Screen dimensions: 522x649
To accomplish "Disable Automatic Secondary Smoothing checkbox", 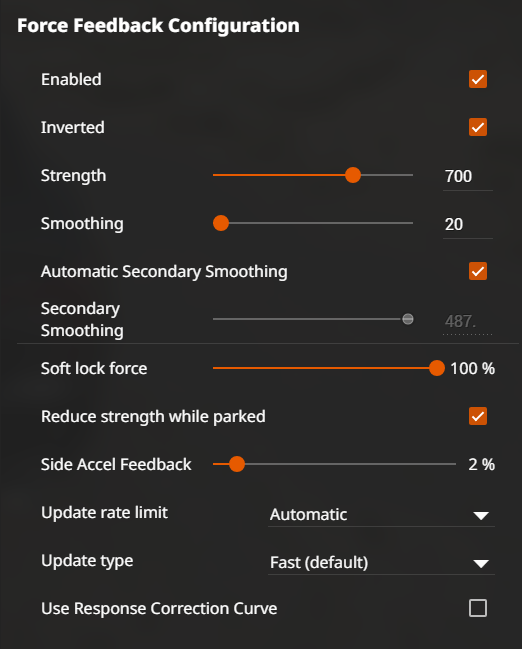I will coord(478,271).
